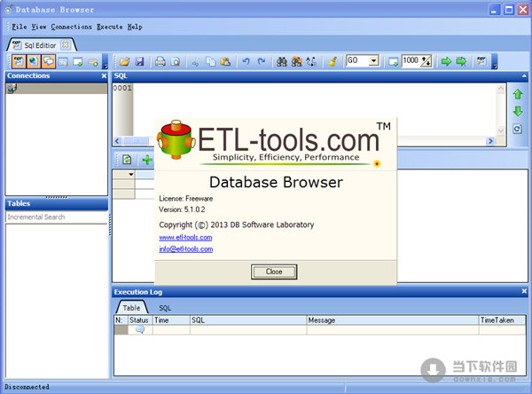
Task: Execute SQL with first green arrow
Action: [446, 61]
